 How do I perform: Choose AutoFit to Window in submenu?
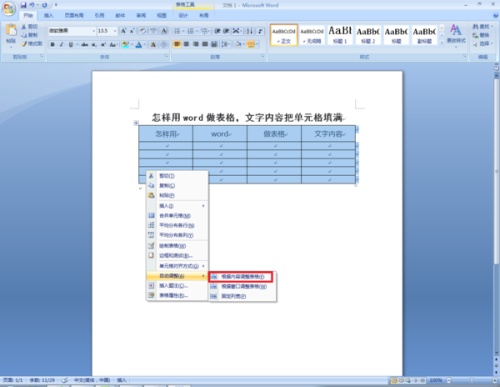[x=242, y=286]
